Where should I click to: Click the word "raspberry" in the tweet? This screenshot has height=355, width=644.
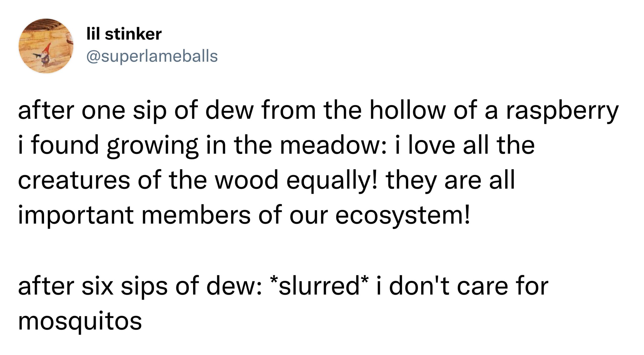point(562,111)
